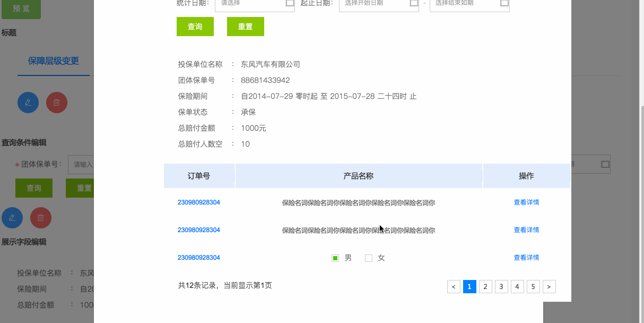Click the red trash icon above 展示字段编辑
The width and height of the screenshot is (644, 323).
click(41, 217)
